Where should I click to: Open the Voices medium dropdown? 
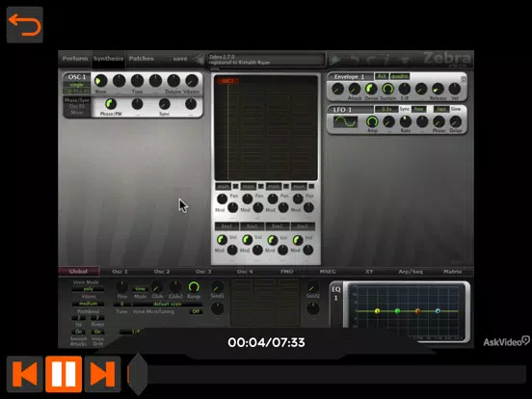[88, 304]
